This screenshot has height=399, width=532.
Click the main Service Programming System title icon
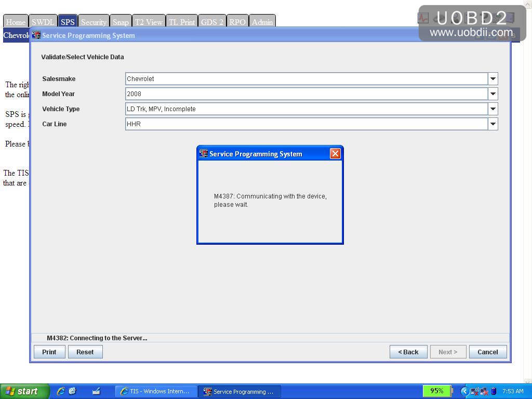36,35
